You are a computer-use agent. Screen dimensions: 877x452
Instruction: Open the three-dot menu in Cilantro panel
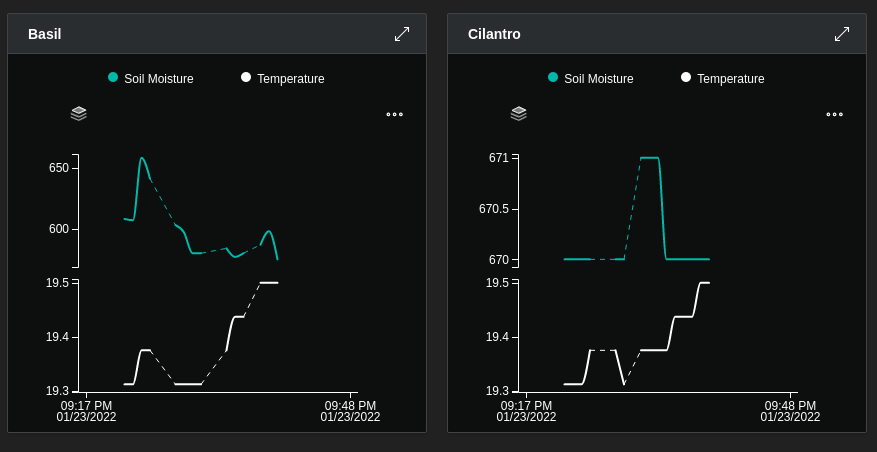pos(834,115)
